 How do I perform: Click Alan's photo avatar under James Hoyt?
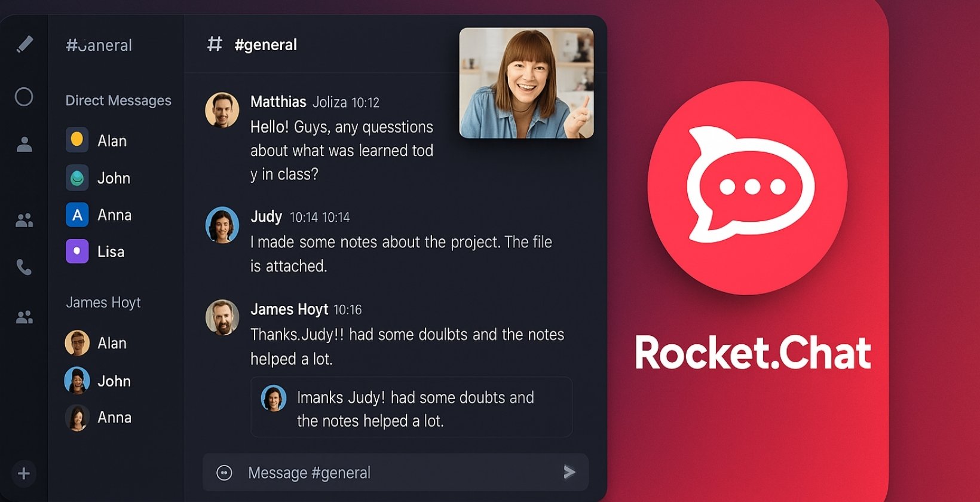pyautogui.click(x=77, y=343)
